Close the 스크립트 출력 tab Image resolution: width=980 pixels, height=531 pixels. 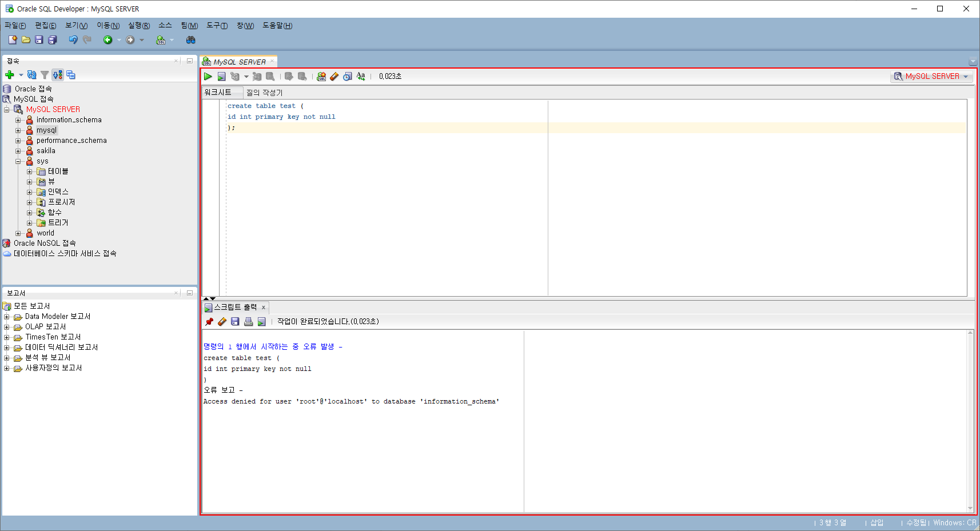coord(264,308)
